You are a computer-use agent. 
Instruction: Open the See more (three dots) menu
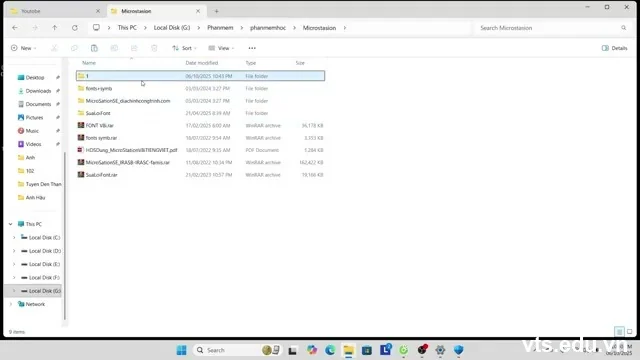tap(252, 48)
